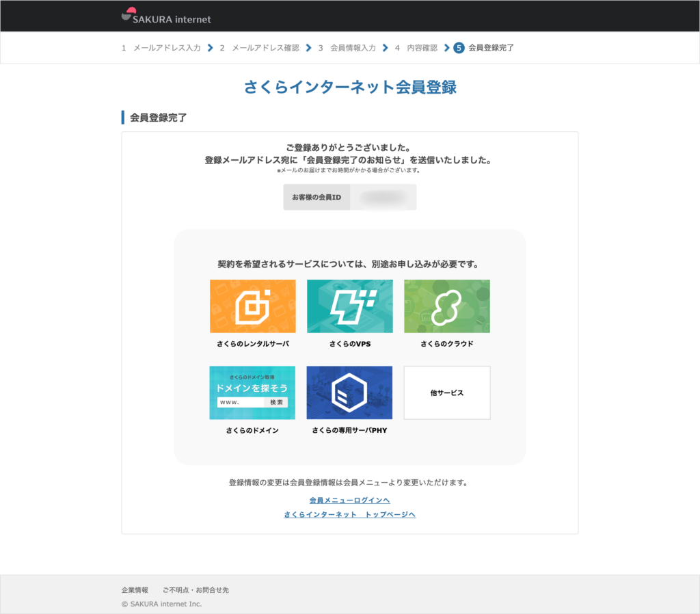Click the さくらの専用サーバPHY blue hexagon icon
The image size is (700, 614).
[349, 392]
